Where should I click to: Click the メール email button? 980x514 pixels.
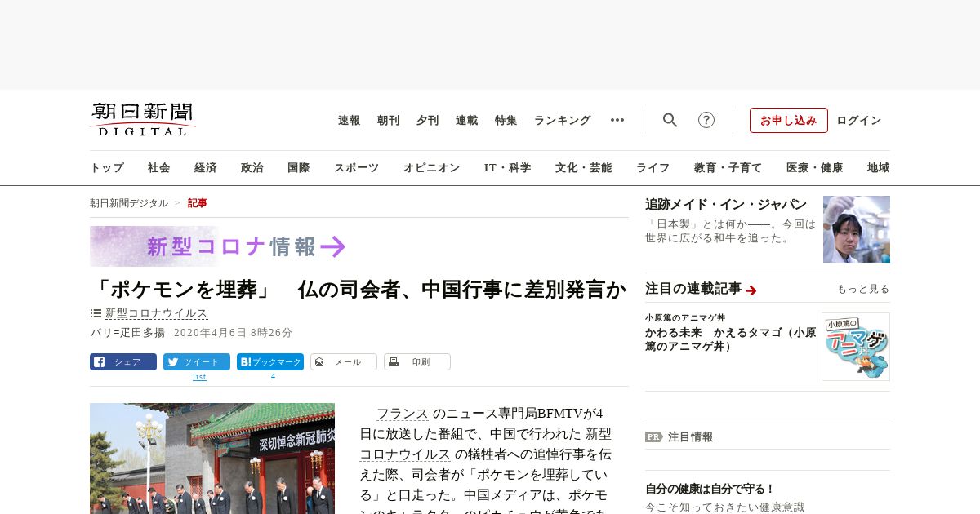(x=344, y=361)
